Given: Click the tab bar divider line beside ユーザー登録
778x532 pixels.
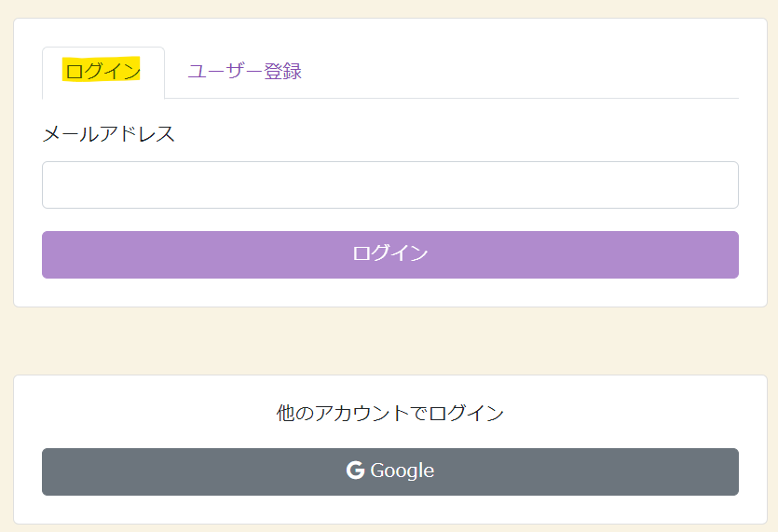Looking at the screenshot, I should click(521, 98).
